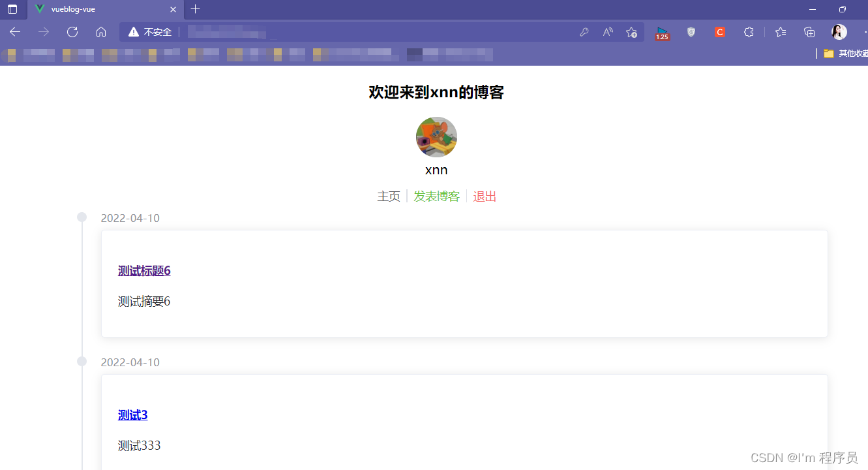Open extension with 1.25 badge
The image size is (868, 470).
[663, 33]
